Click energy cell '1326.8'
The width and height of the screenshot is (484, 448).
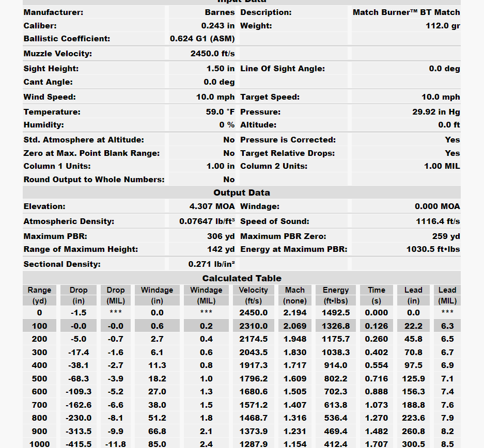click(x=336, y=326)
